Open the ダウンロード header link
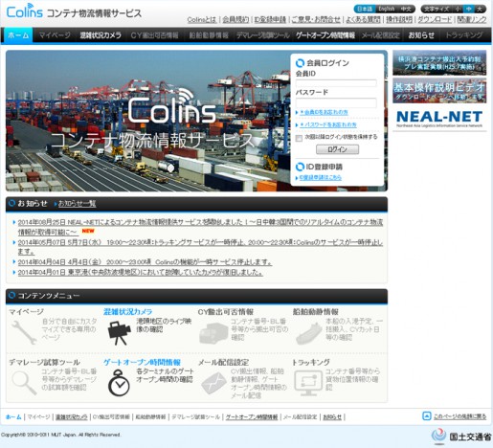The width and height of the screenshot is (493, 448). click(x=435, y=20)
